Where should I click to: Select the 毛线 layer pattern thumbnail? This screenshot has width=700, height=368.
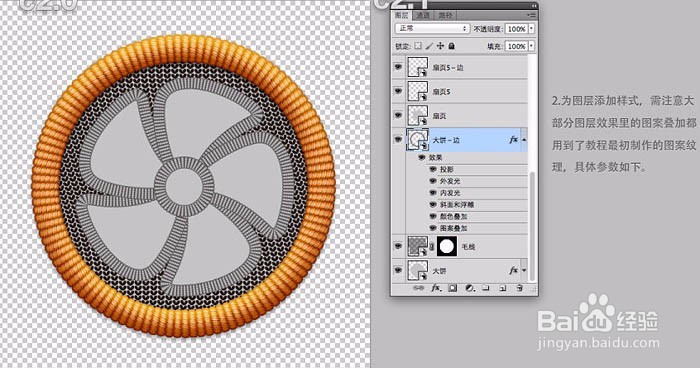(x=418, y=246)
